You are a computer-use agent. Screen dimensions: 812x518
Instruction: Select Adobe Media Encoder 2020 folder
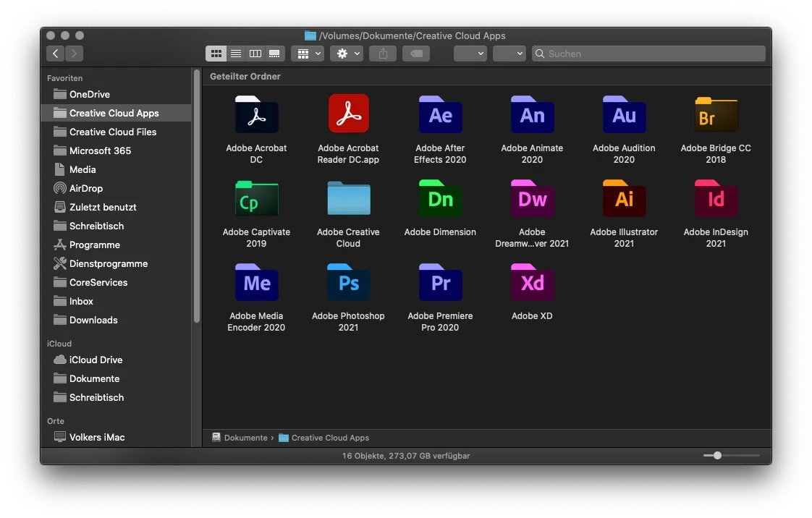click(x=256, y=283)
